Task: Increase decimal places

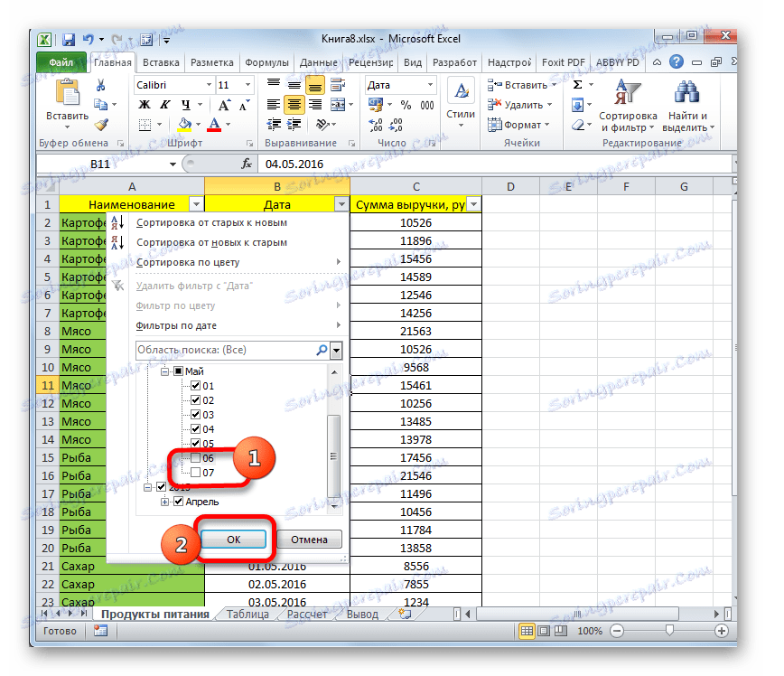Action: pos(376,125)
